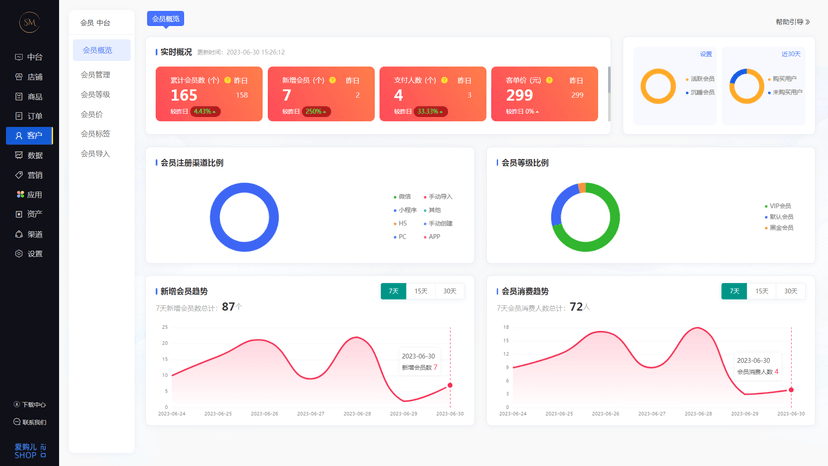
Task: Open 设置 in the dark sidebar
Action: [x=29, y=254]
